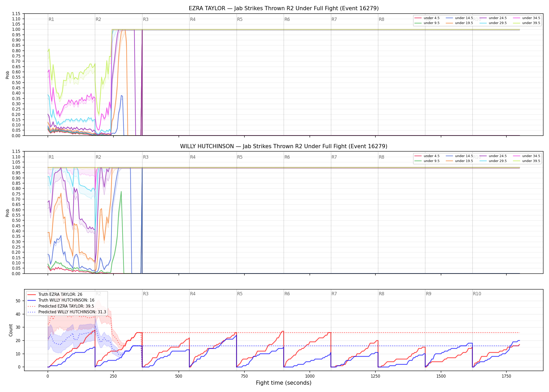Viewport: 549px width, 392px height.
Task: Select 'under 29.5' legend entry in middle chart
Action: coord(493,161)
